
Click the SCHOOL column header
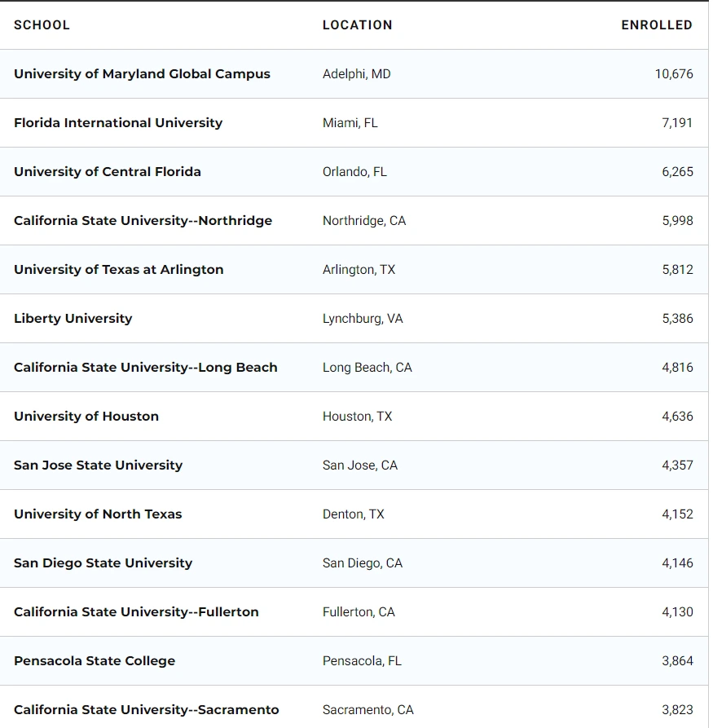[42, 24]
